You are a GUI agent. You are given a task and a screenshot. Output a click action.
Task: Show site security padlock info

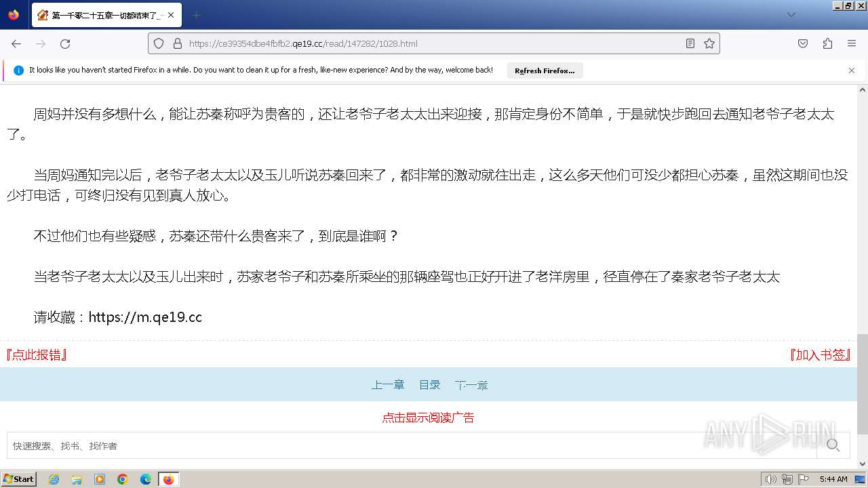(178, 43)
